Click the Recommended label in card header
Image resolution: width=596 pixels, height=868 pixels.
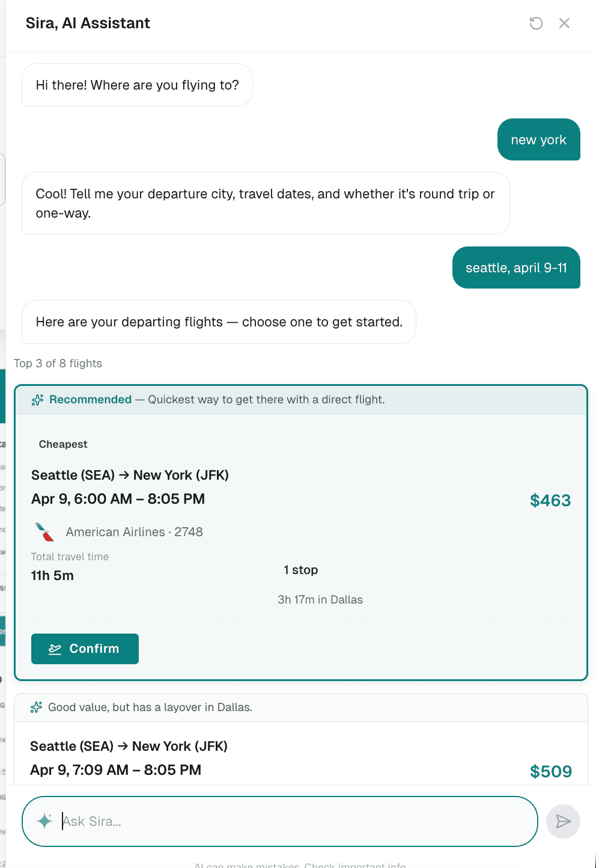90,400
